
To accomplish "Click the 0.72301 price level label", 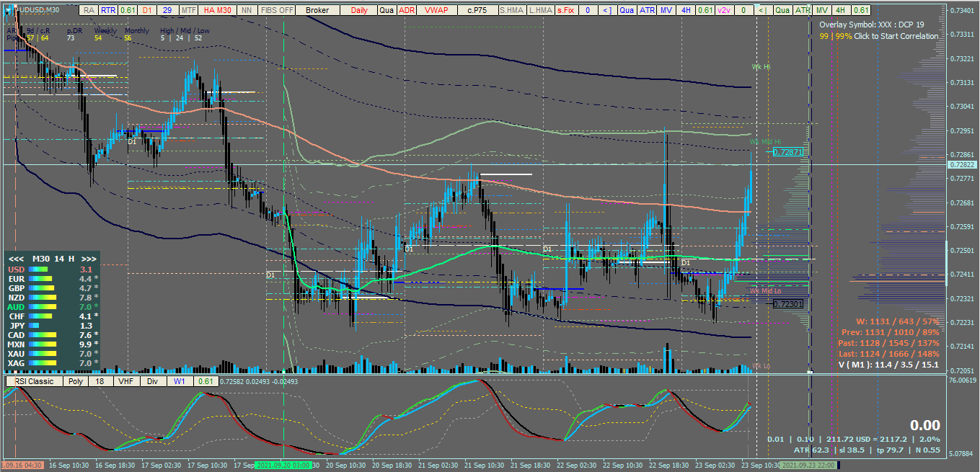I will 787,304.
